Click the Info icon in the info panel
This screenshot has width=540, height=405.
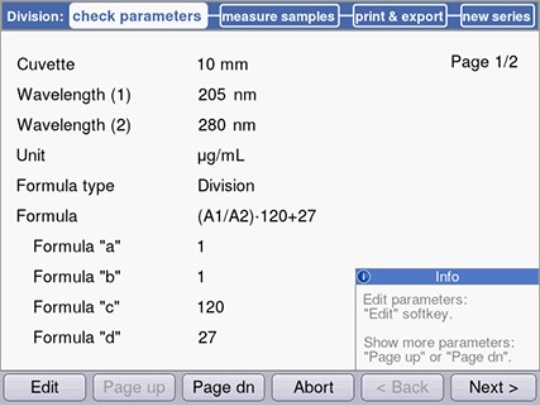pyautogui.click(x=364, y=277)
